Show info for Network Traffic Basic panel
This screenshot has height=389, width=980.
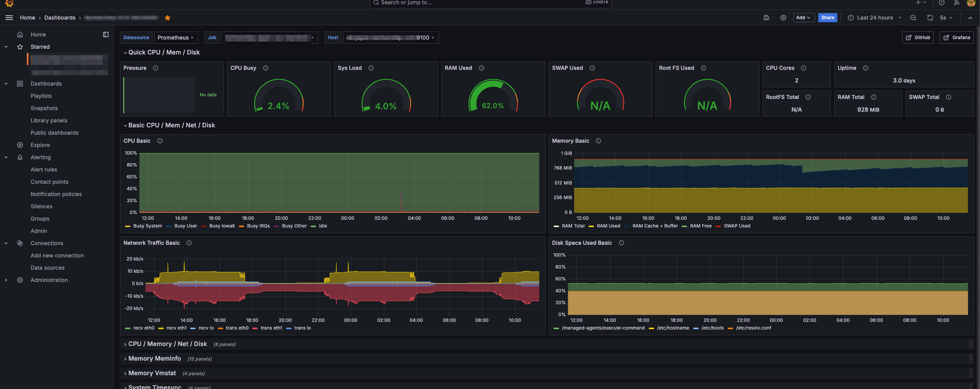[189, 243]
